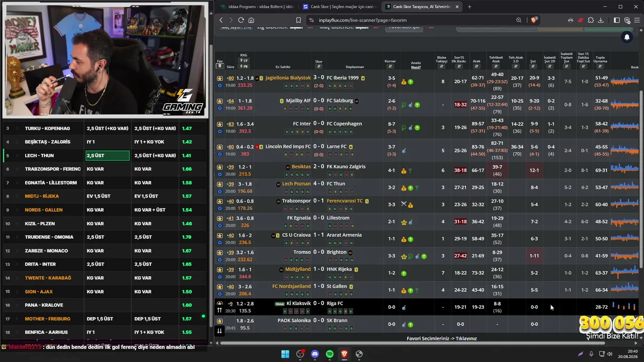Image resolution: width=644 pixels, height=362 pixels.
Task: Select LECH - THUN 2,5 ÜST cell
Action: pyautogui.click(x=107, y=155)
